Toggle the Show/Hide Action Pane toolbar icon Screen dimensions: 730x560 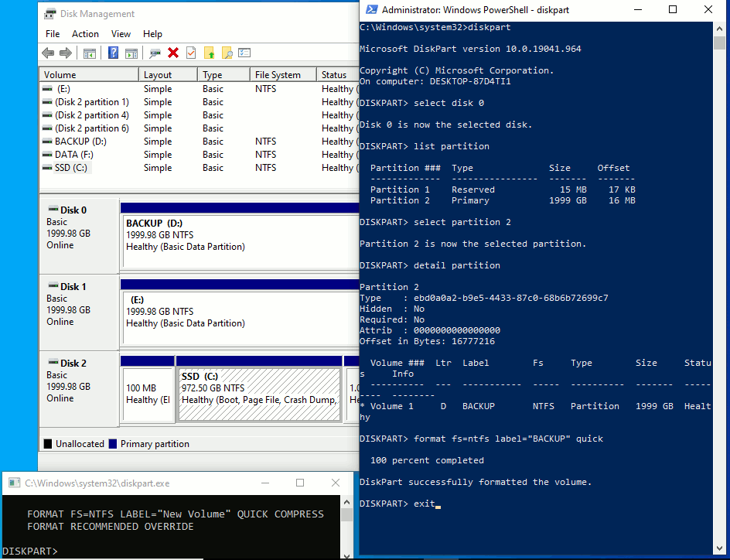pyautogui.click(x=131, y=53)
